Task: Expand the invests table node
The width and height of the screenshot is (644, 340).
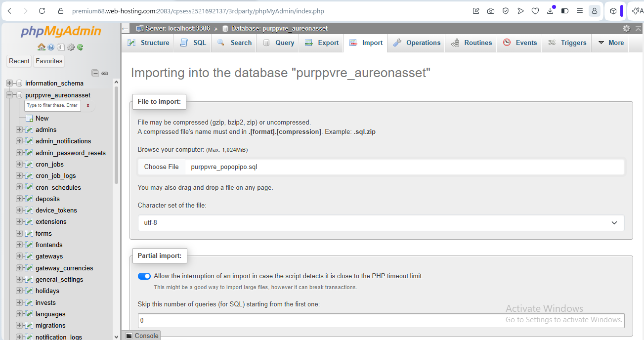Action: pos(19,302)
